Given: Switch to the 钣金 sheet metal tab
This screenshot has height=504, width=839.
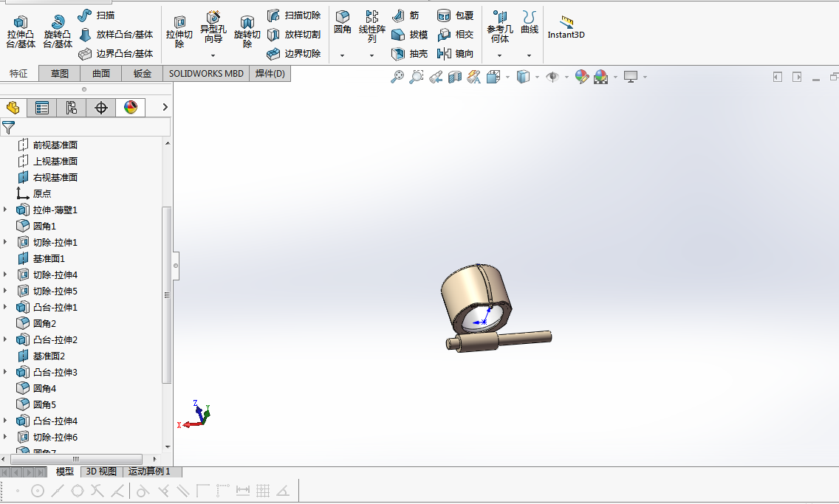Looking at the screenshot, I should click(143, 74).
